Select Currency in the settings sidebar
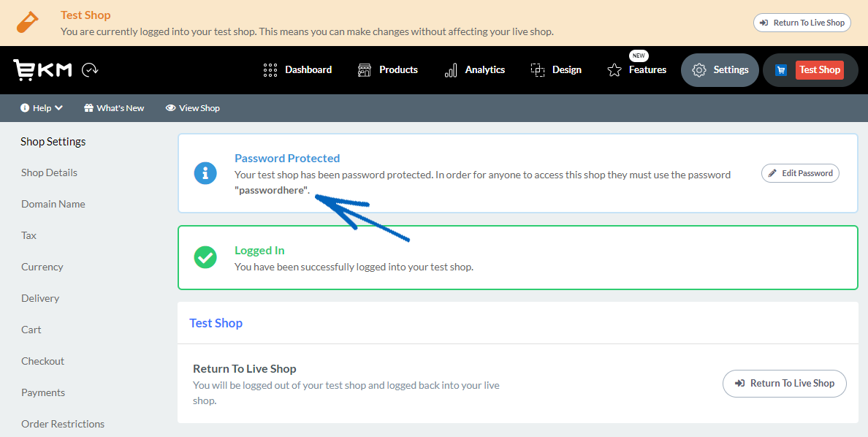This screenshot has width=868, height=437. click(42, 267)
